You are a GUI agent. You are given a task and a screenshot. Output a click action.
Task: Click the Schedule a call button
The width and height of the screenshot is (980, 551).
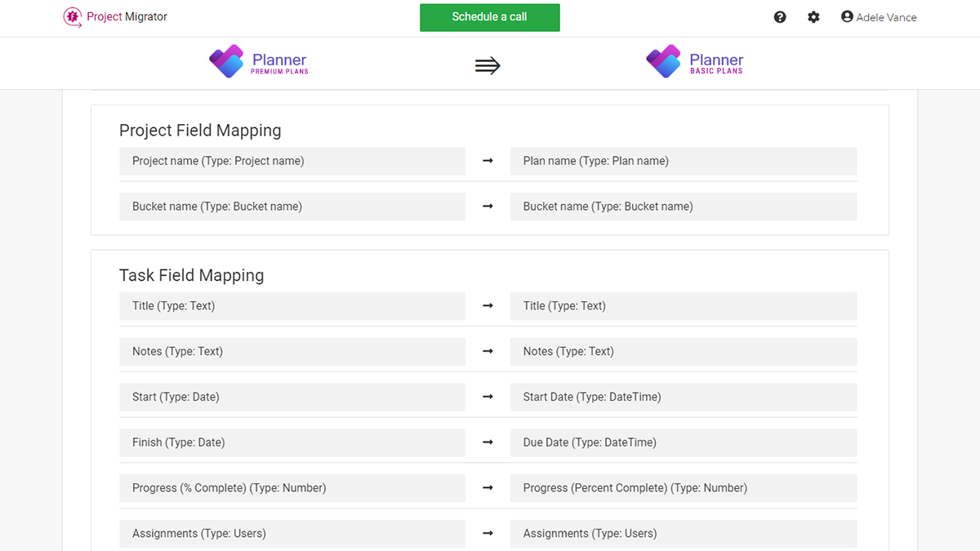tap(490, 17)
